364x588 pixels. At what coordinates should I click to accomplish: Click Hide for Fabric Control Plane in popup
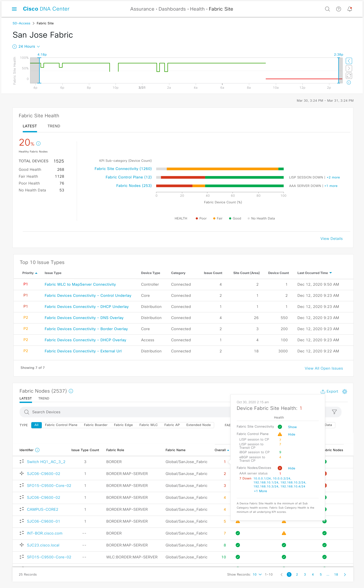click(x=292, y=434)
